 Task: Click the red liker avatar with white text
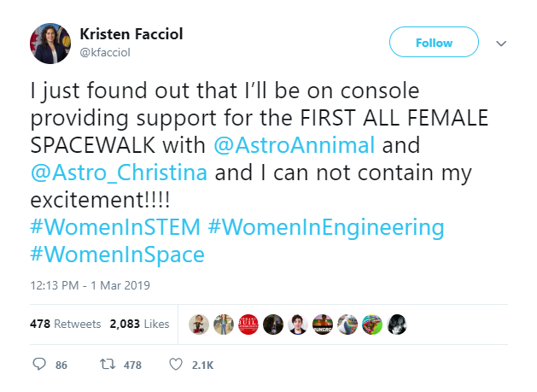click(x=248, y=325)
